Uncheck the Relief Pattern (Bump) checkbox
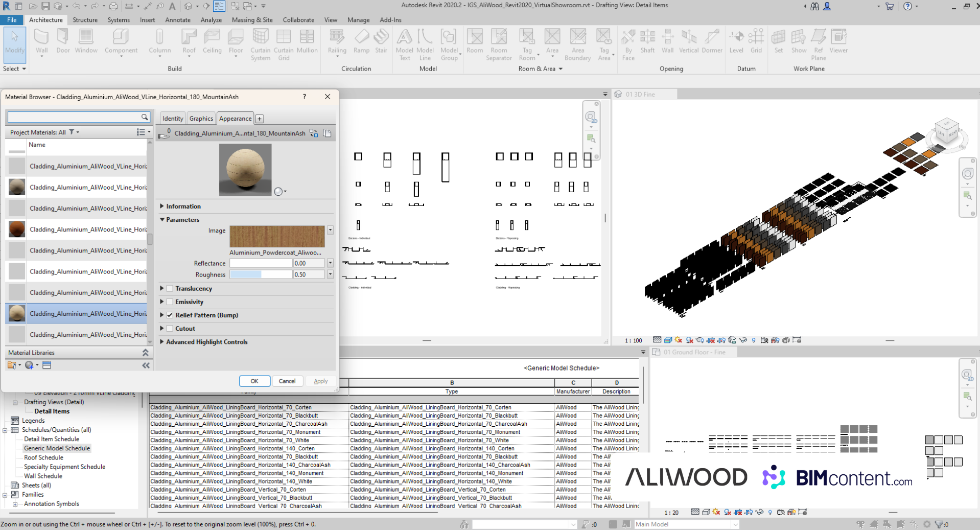The height and width of the screenshot is (530, 980). coord(170,315)
